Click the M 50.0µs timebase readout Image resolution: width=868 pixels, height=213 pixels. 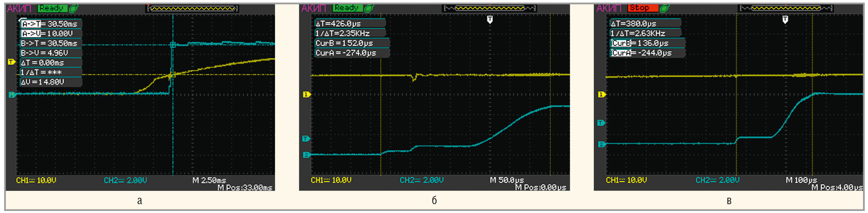pyautogui.click(x=507, y=180)
